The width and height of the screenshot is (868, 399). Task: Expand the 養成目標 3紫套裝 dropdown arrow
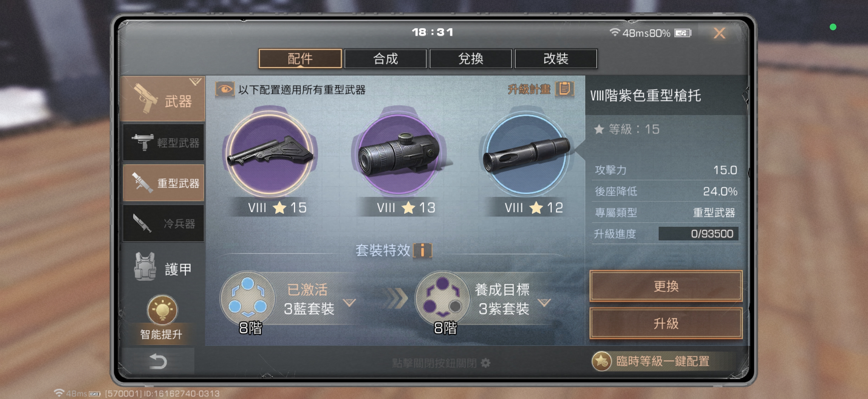point(544,302)
